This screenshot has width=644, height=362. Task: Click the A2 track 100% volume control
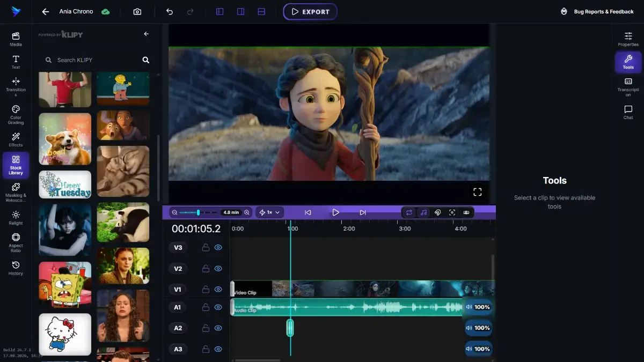478,328
